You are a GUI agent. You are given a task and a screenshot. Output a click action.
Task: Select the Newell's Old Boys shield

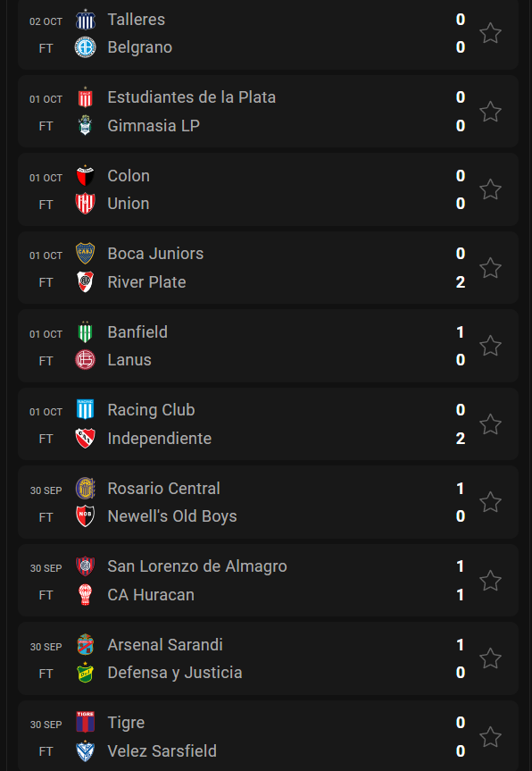[85, 516]
